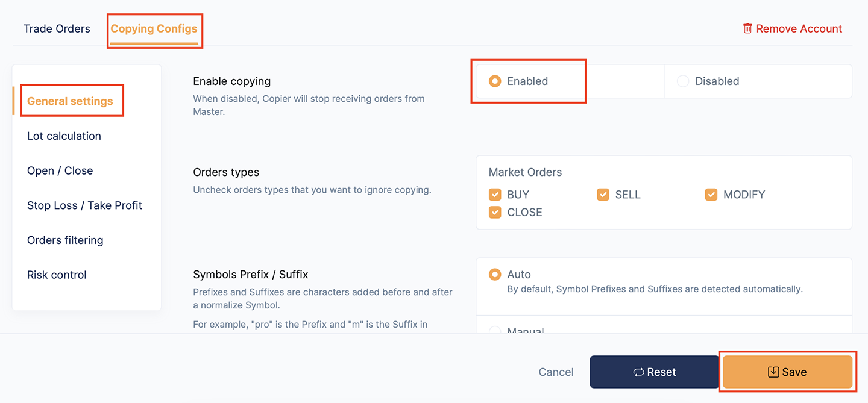Click the loop icon in the Reset button

(638, 372)
